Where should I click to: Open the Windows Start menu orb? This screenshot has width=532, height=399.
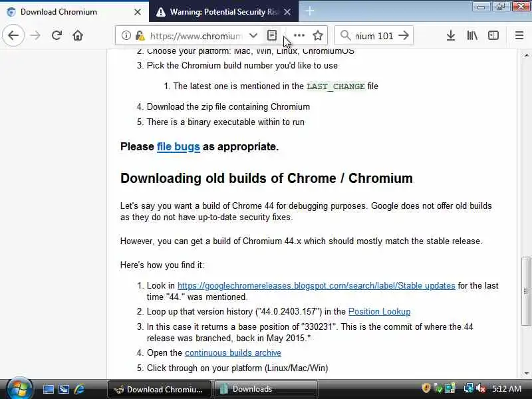(19, 388)
